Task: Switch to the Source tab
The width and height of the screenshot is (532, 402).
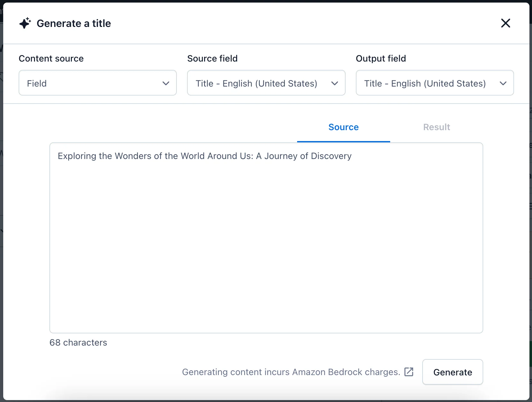Action: pos(343,127)
